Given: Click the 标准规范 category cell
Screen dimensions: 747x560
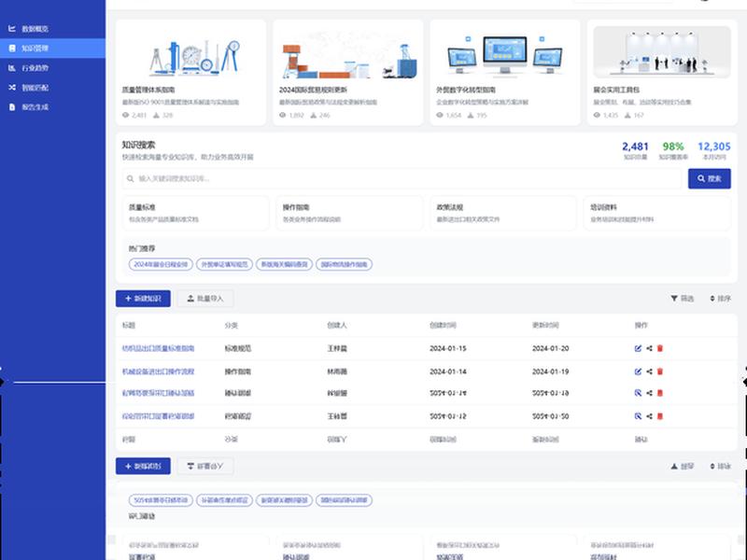Looking at the screenshot, I should click(x=238, y=348).
